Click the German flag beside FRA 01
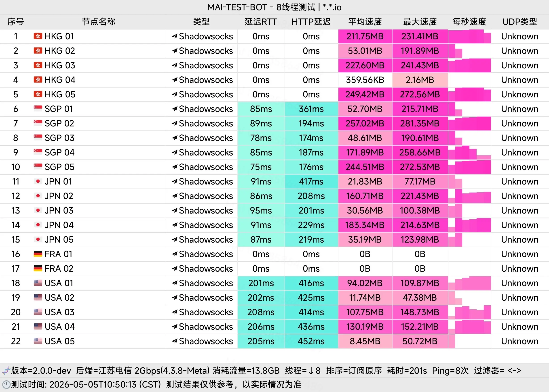 coord(38,254)
